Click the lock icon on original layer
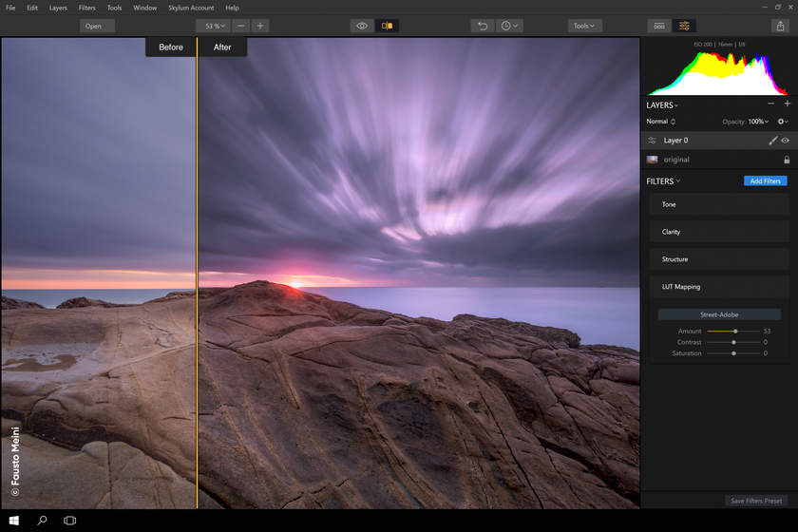Image resolution: width=798 pixels, height=532 pixels. click(x=787, y=160)
